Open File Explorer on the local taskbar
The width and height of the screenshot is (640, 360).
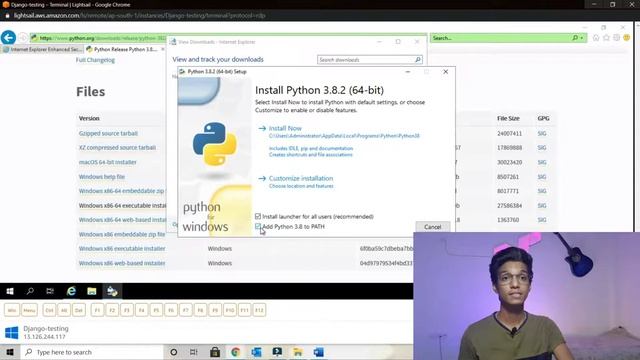click(298, 352)
